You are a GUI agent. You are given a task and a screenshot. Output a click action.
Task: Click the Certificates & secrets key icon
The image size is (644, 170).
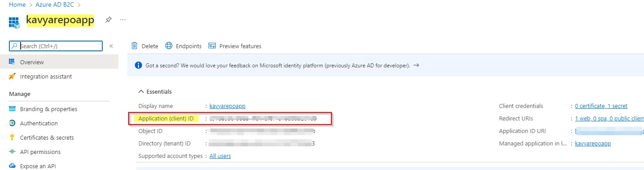pyautogui.click(x=12, y=137)
